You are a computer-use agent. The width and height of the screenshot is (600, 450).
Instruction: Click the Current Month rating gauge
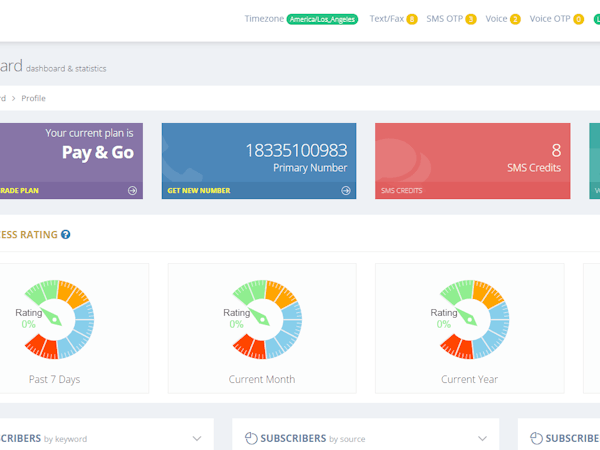[x=265, y=320]
